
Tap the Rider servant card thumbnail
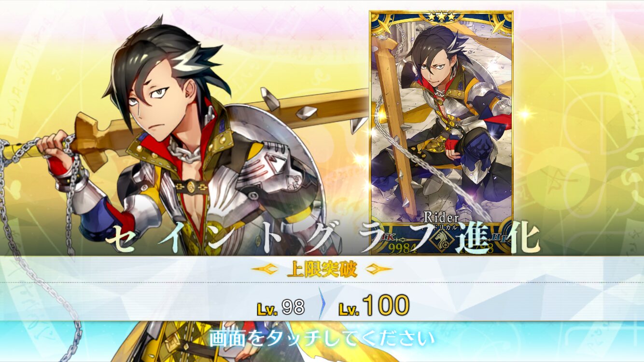tap(441, 133)
